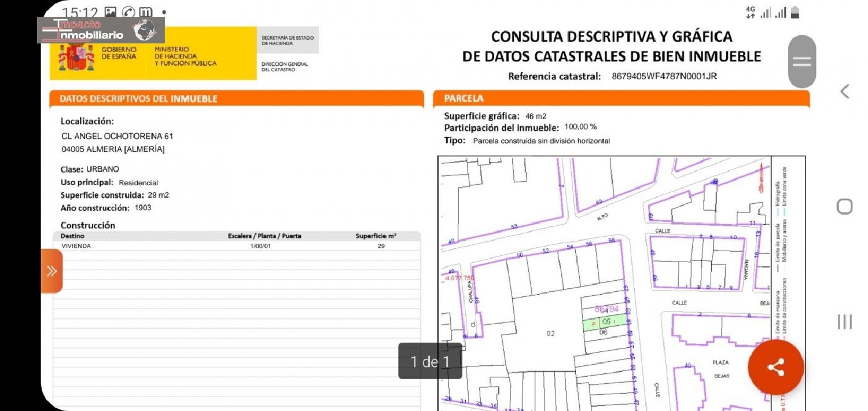Image resolution: width=868 pixels, height=411 pixels.
Task: Tap parcel number 02 on the map
Action: pyautogui.click(x=550, y=333)
